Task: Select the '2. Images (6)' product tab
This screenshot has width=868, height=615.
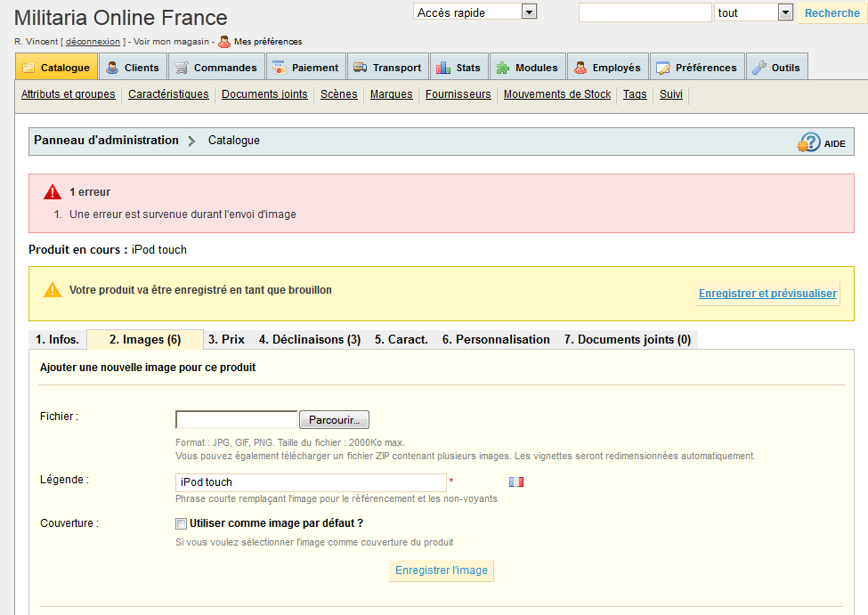Action: pyautogui.click(x=145, y=339)
